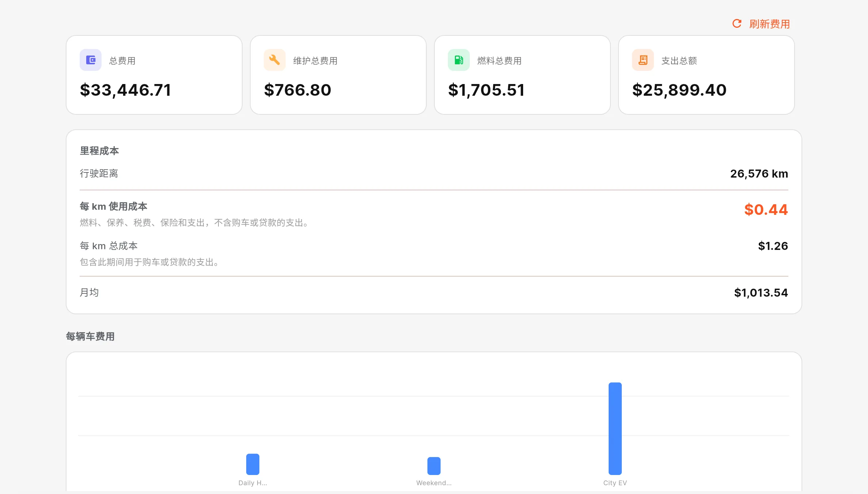The height and width of the screenshot is (494, 868).
Task: Select the orange $0.44 per km value
Action: (x=766, y=210)
